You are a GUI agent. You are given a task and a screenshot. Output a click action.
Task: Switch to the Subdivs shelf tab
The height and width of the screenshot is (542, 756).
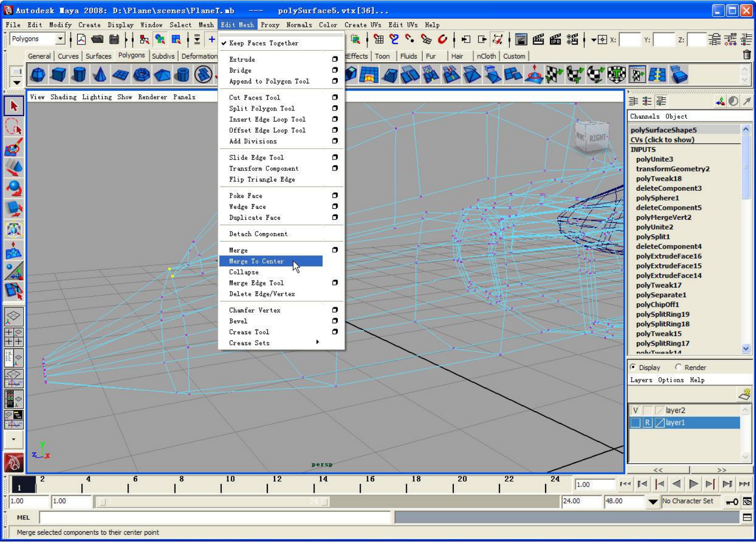pos(163,56)
